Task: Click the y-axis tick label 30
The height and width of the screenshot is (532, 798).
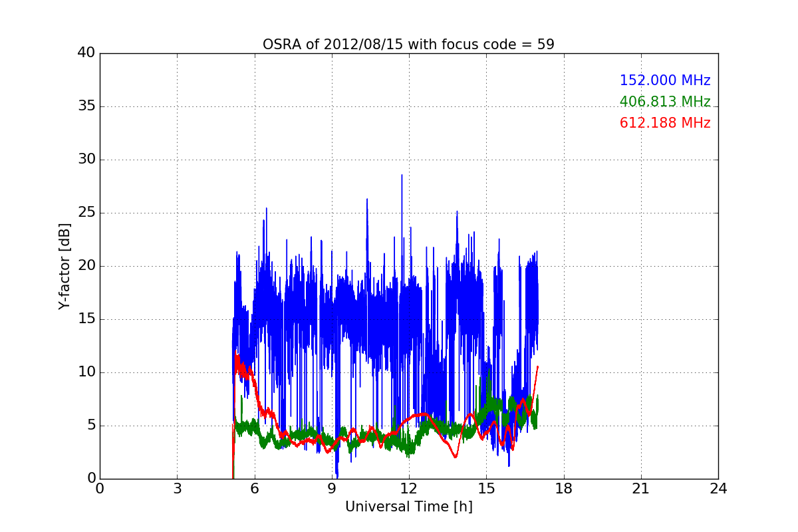Action: tap(86, 160)
